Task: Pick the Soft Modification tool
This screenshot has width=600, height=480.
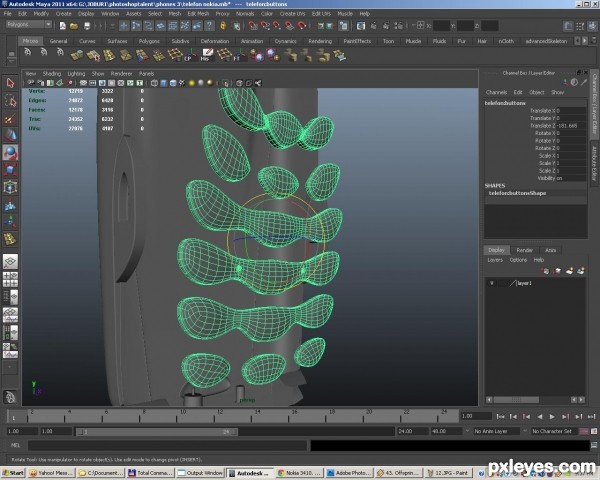Action: pos(10,205)
